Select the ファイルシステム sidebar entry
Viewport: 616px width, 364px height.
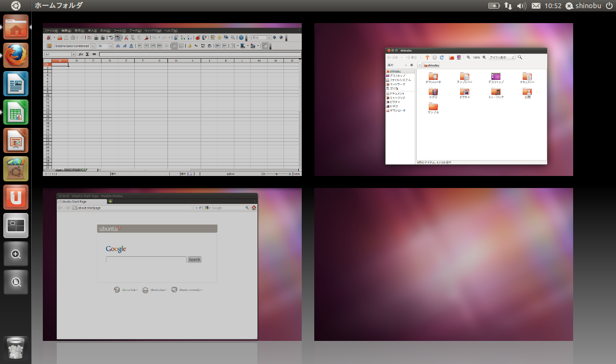point(399,80)
